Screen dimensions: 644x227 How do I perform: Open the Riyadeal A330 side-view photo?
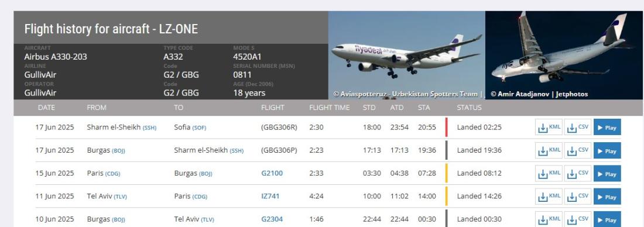(407, 55)
